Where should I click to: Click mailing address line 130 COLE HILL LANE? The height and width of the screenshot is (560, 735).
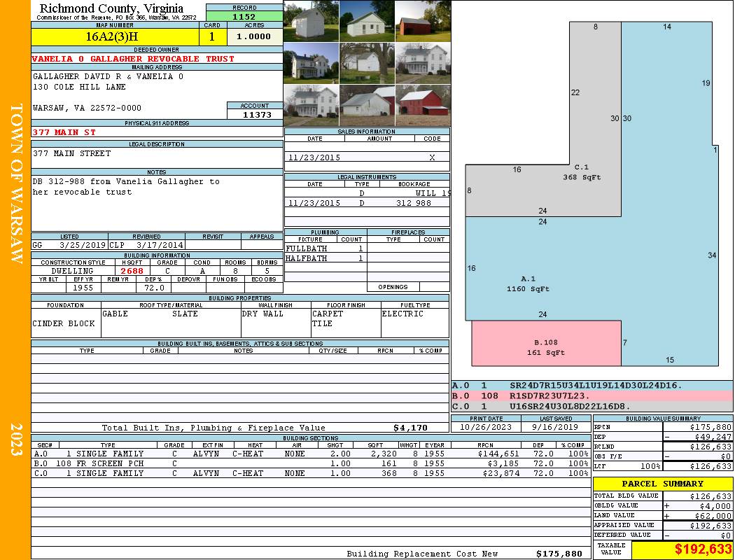[79, 87]
